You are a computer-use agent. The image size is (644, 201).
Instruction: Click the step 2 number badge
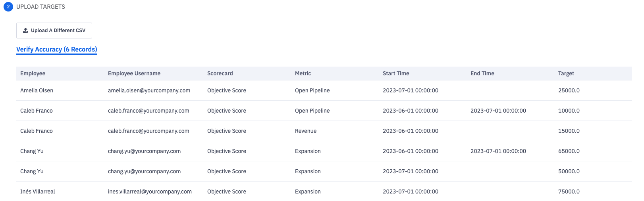tap(8, 7)
